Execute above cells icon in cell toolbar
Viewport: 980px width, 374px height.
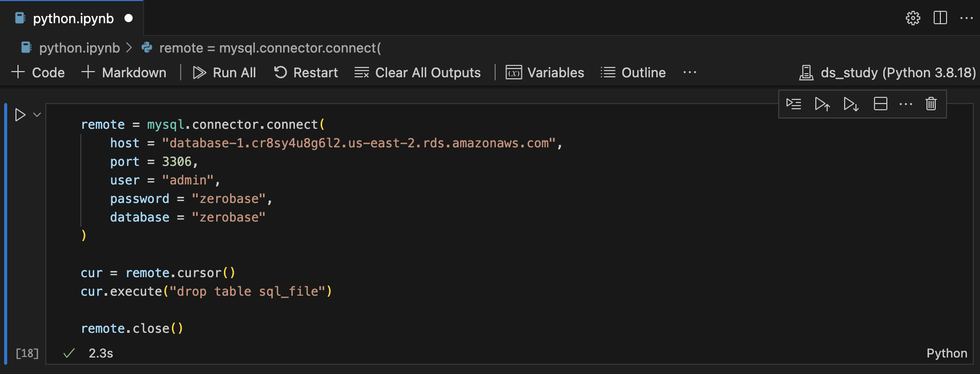822,104
